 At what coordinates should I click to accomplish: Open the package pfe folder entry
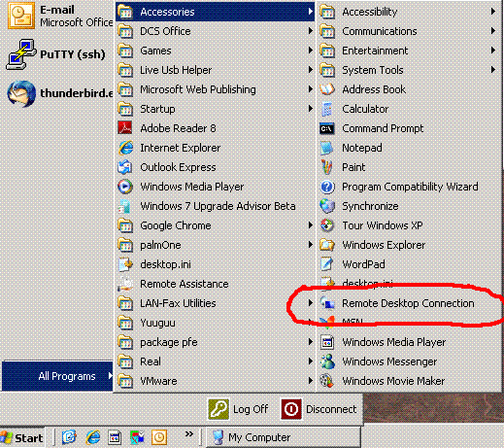pos(215,342)
